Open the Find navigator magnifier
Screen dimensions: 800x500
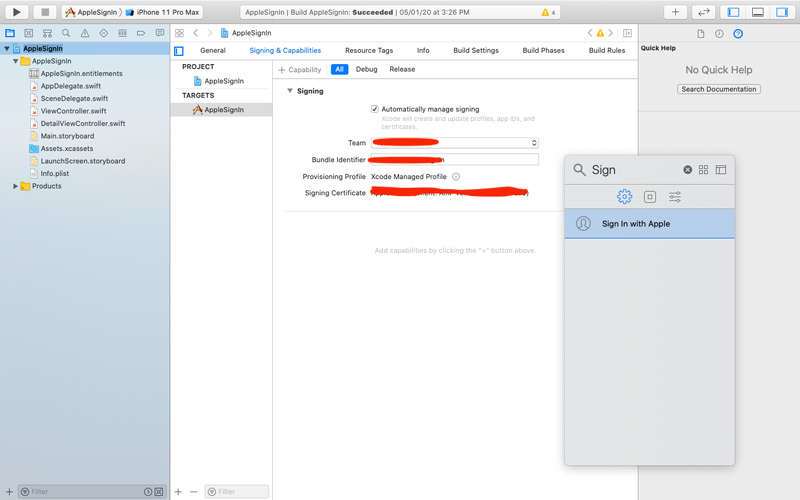tap(66, 33)
